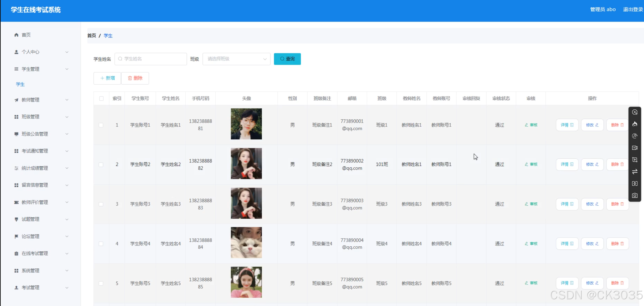Click the video camera record icon
This screenshot has width=644, height=306.
tap(634, 148)
